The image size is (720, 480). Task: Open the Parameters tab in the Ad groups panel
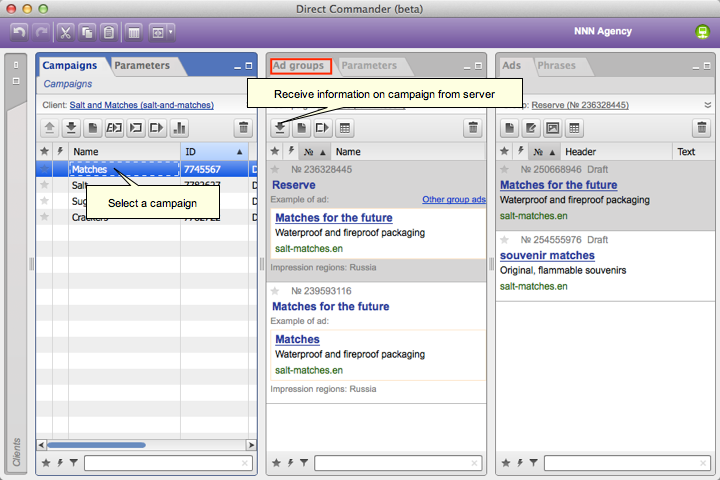coord(369,65)
